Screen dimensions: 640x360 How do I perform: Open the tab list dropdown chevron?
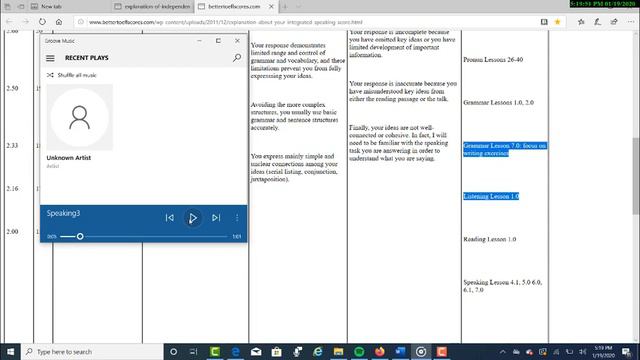pyautogui.click(x=298, y=7)
